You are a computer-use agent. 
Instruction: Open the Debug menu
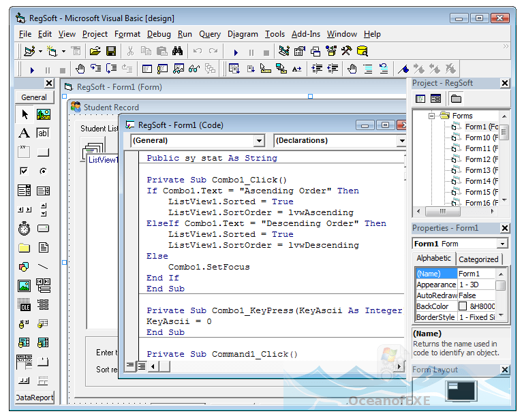(159, 34)
